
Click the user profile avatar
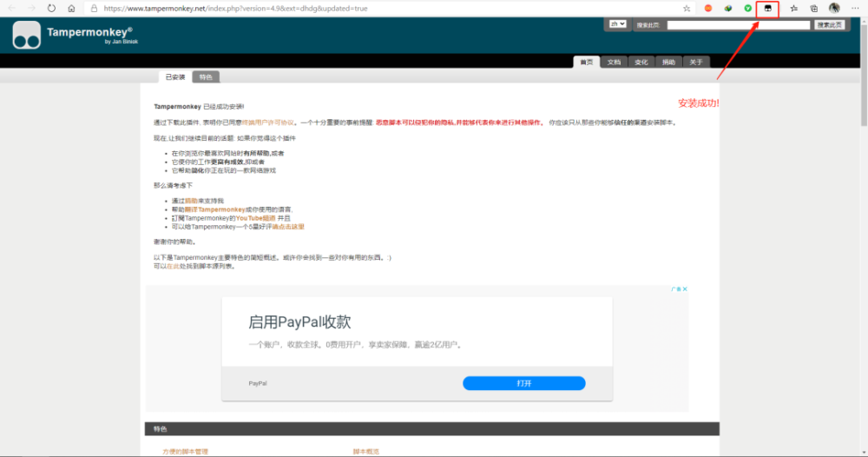834,9
